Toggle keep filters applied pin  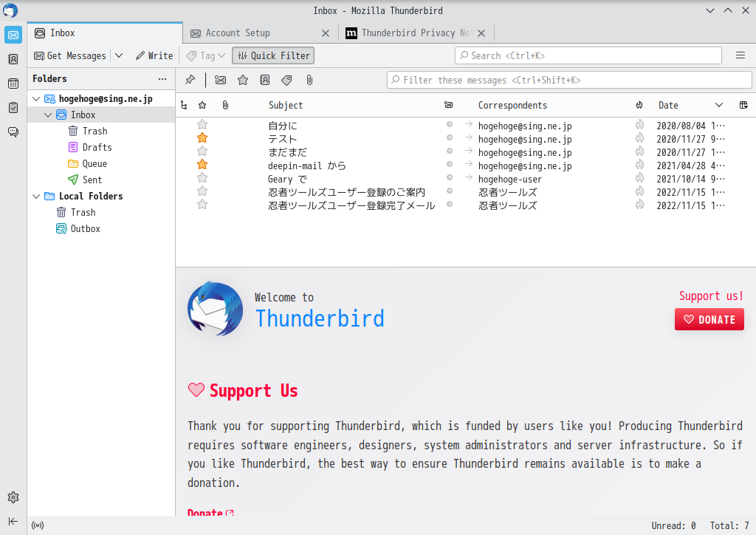190,80
